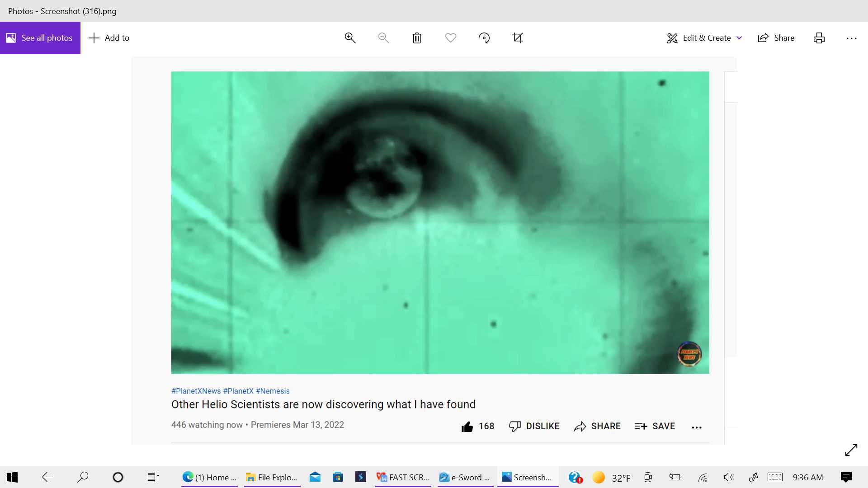Open the print icon

coord(819,38)
